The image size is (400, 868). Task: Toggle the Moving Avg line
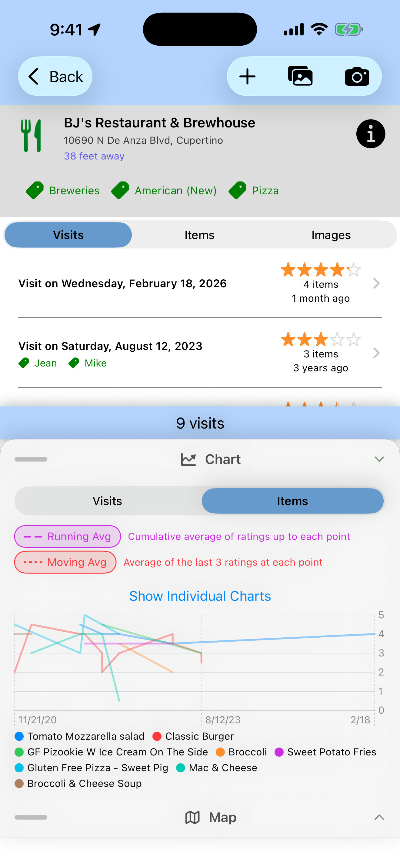click(x=65, y=562)
